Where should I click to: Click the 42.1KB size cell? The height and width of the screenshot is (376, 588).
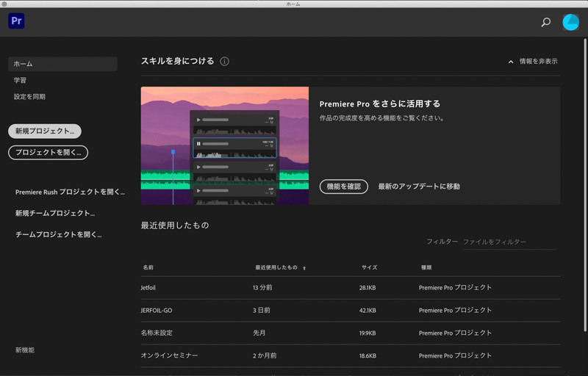[367, 311]
